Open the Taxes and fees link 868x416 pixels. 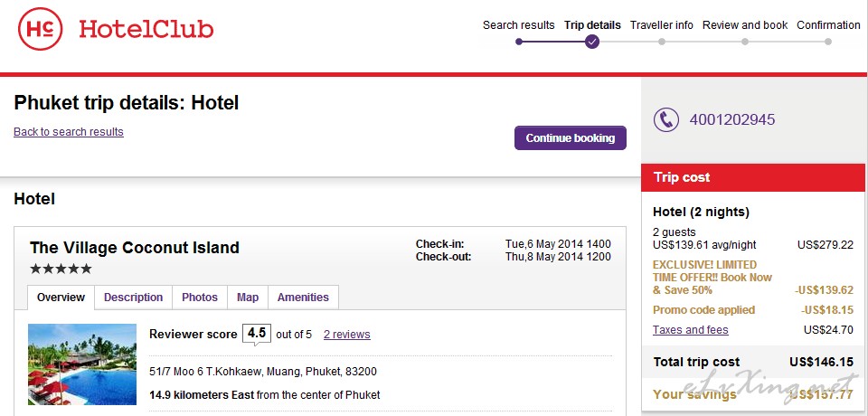tap(690, 330)
